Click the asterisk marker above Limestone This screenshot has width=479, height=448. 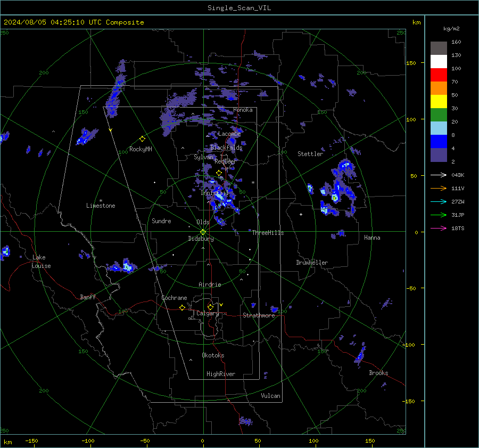(x=101, y=201)
